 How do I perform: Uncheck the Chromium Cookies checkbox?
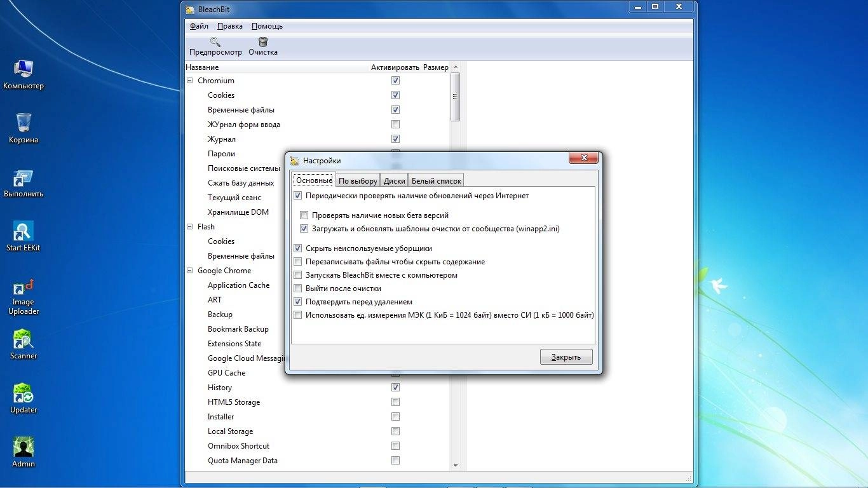coord(395,95)
